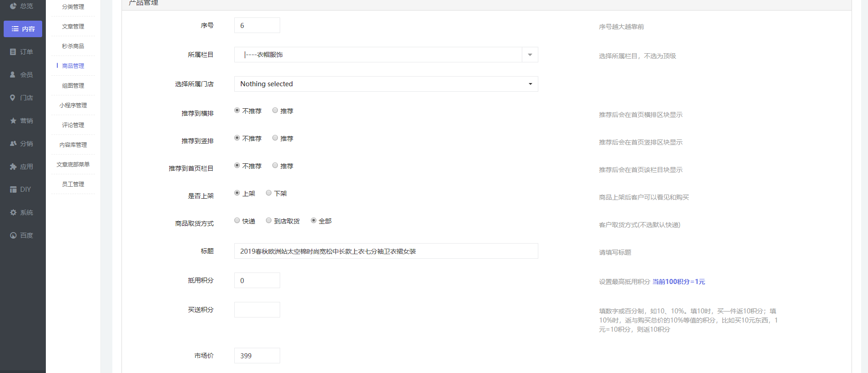Open 总览 in main sidebar
This screenshot has width=868, height=373.
[x=23, y=6]
